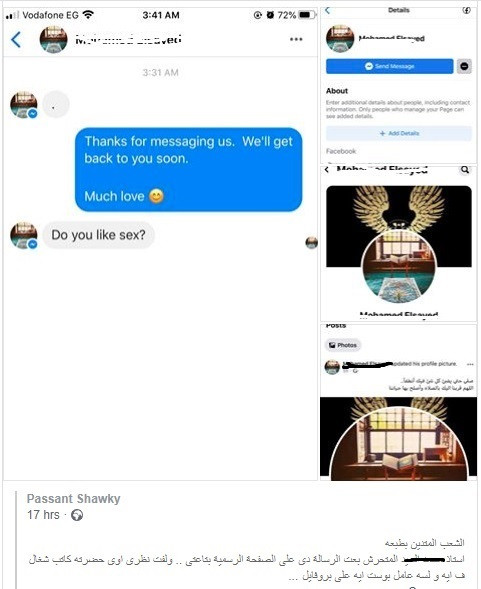Click the dark round button beside Send Message
The image size is (481, 589).
click(464, 66)
